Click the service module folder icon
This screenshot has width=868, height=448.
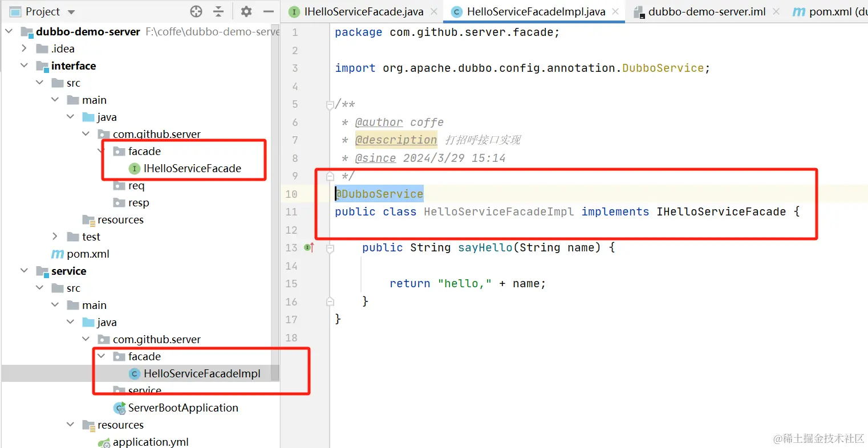[x=42, y=271]
